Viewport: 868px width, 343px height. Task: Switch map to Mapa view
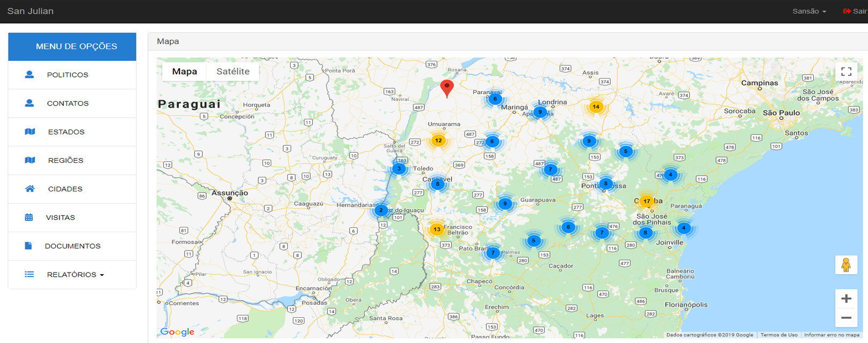184,72
